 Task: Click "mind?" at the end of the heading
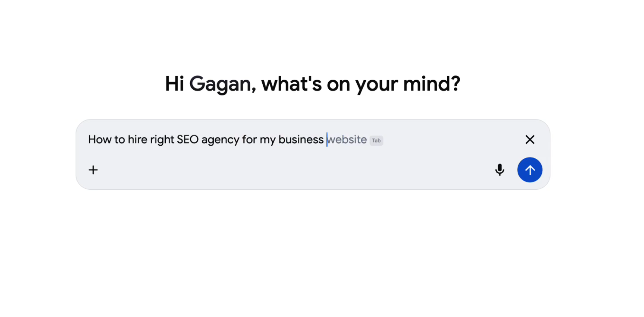coord(432,84)
